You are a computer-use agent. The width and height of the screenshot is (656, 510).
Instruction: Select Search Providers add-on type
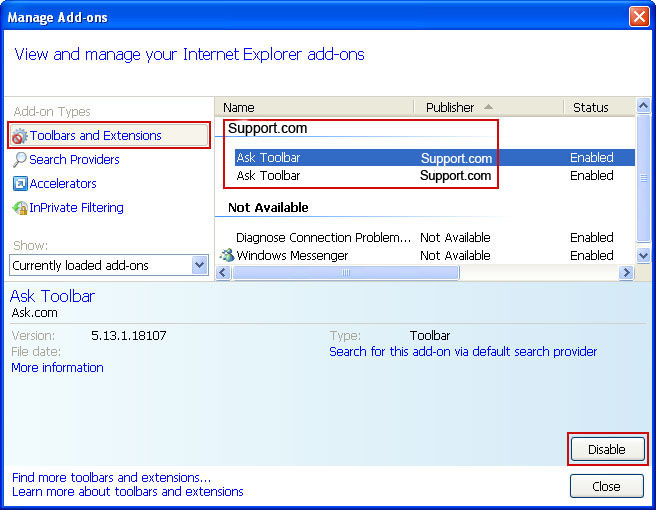(74, 159)
